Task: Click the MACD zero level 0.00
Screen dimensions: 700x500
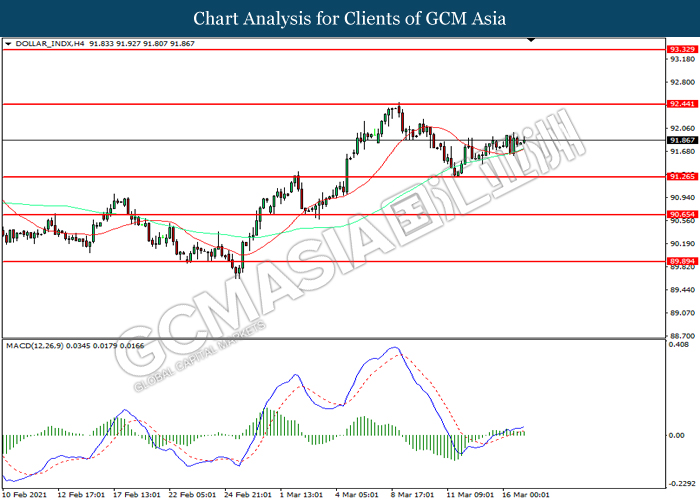Action: point(677,435)
